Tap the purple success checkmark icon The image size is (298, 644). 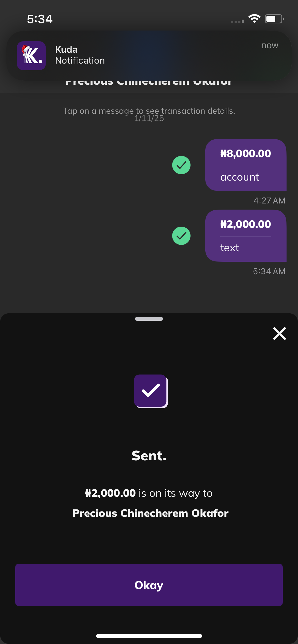(151, 391)
